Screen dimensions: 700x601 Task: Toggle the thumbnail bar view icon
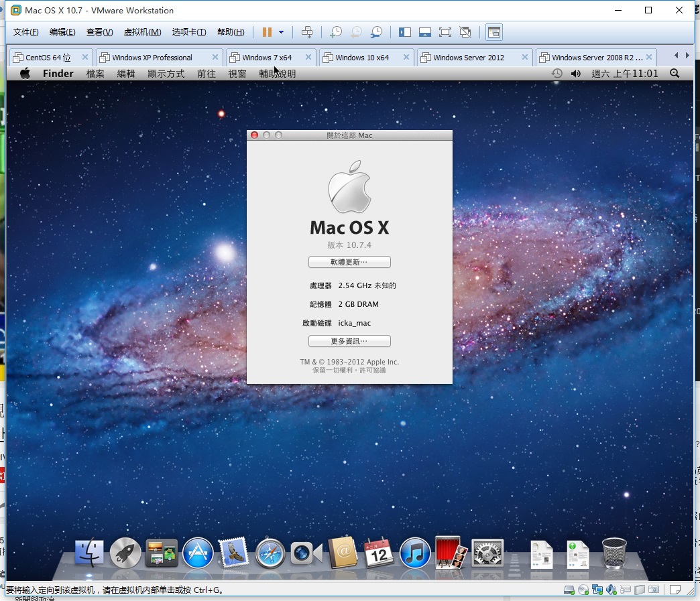(x=424, y=32)
